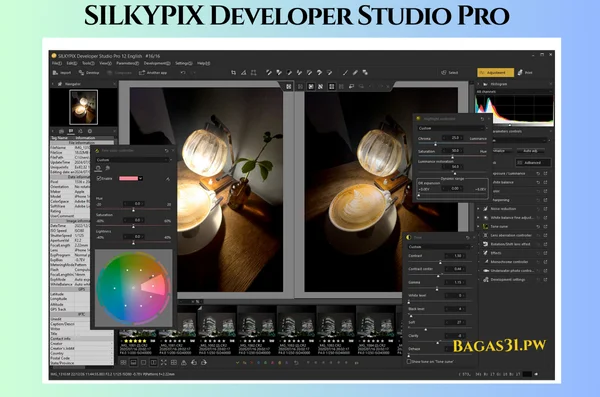
Task: Expand the Noise reduction section
Action: point(478,209)
